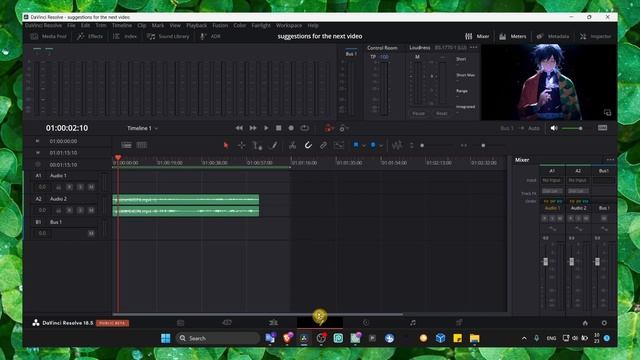Open the Timeline 1 dropdown
The height and width of the screenshot is (360, 640).
pyautogui.click(x=142, y=128)
